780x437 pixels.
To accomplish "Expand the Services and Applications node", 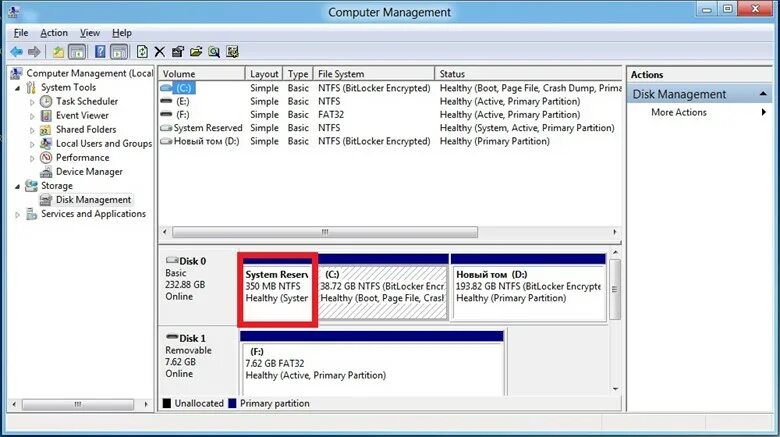I will click(x=17, y=215).
